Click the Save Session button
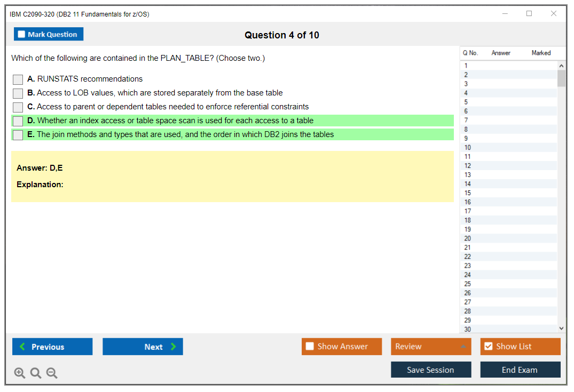 (431, 370)
